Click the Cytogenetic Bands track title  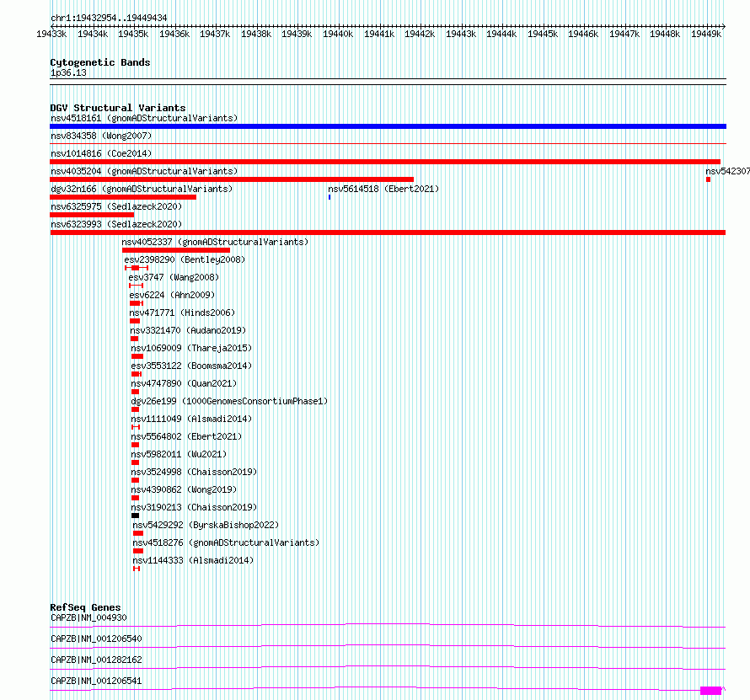pyautogui.click(x=100, y=62)
